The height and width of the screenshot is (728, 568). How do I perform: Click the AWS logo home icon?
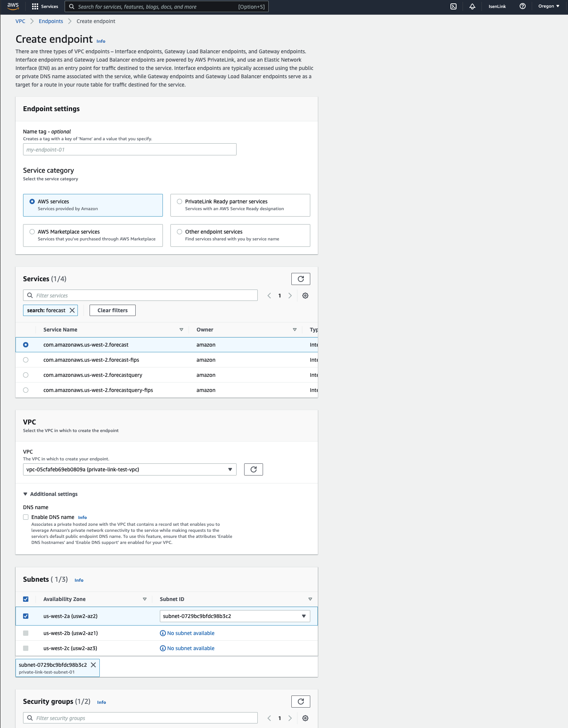coord(13,6)
